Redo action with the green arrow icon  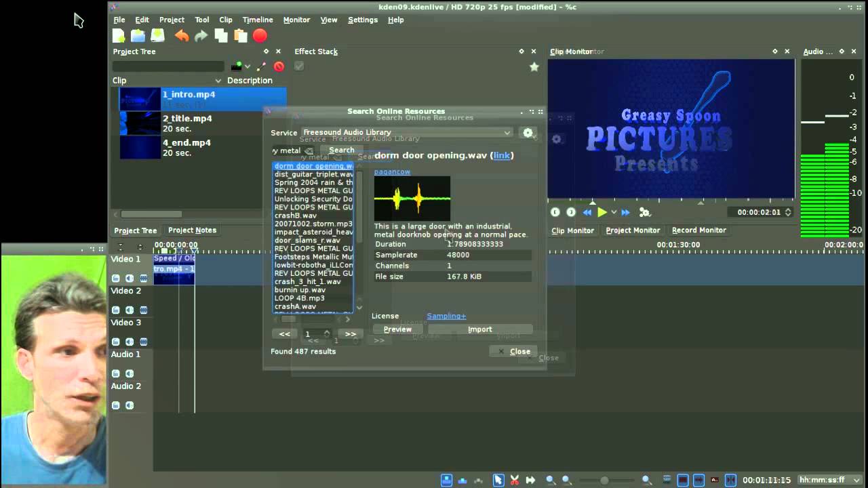pos(201,36)
